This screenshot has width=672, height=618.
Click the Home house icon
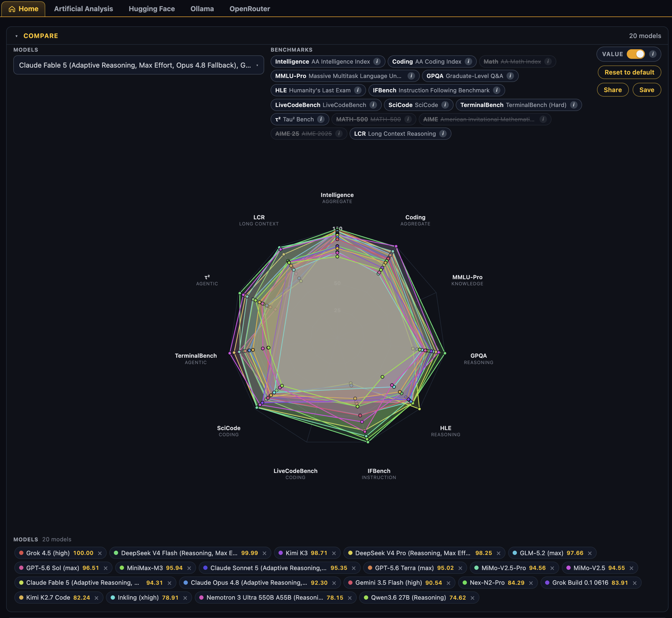[12, 9]
